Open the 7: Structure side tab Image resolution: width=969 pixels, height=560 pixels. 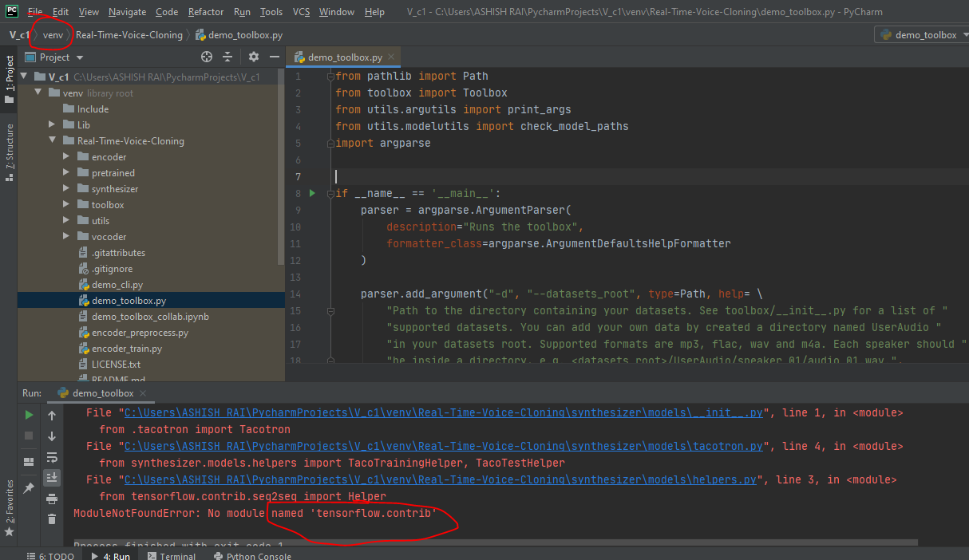click(x=9, y=153)
